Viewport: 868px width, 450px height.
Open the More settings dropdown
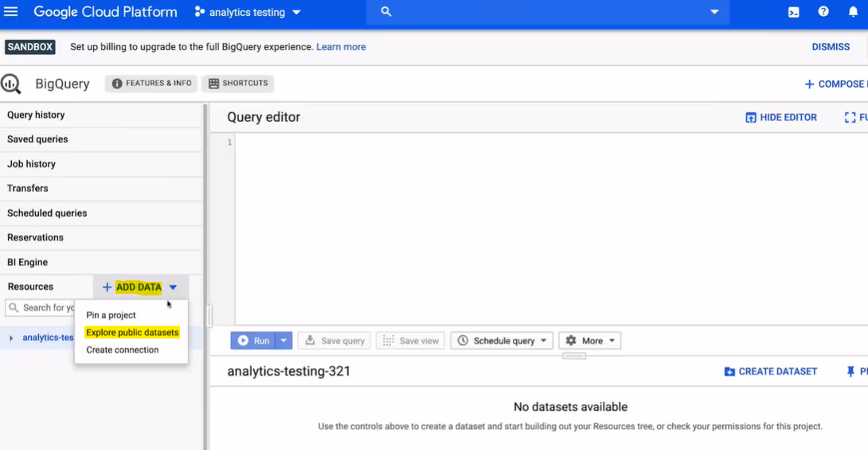pos(589,341)
